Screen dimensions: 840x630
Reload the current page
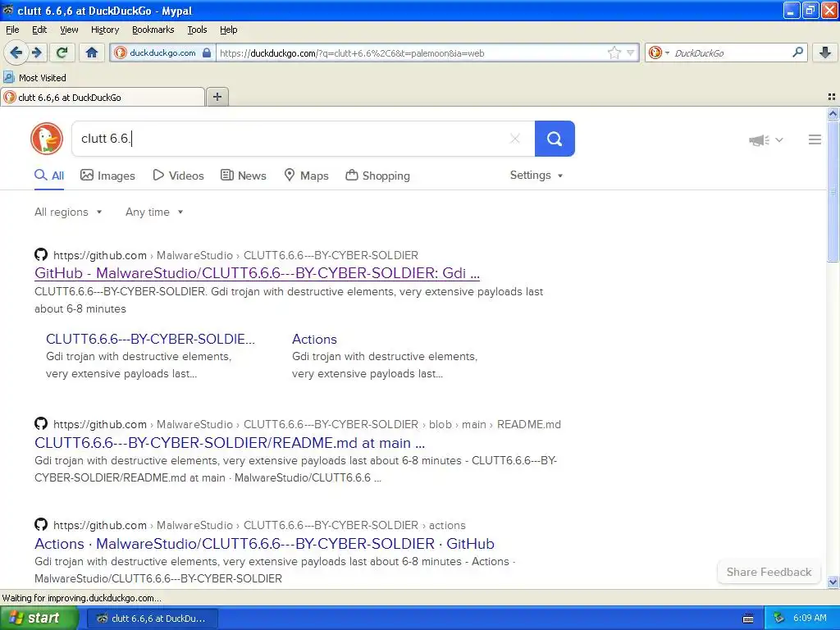62,52
